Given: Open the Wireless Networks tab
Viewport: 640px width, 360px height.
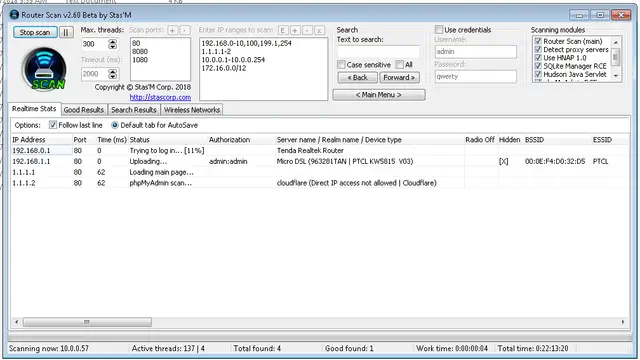Looking at the screenshot, I should [192, 110].
